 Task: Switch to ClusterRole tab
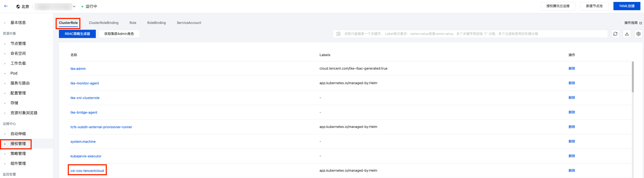click(x=68, y=23)
